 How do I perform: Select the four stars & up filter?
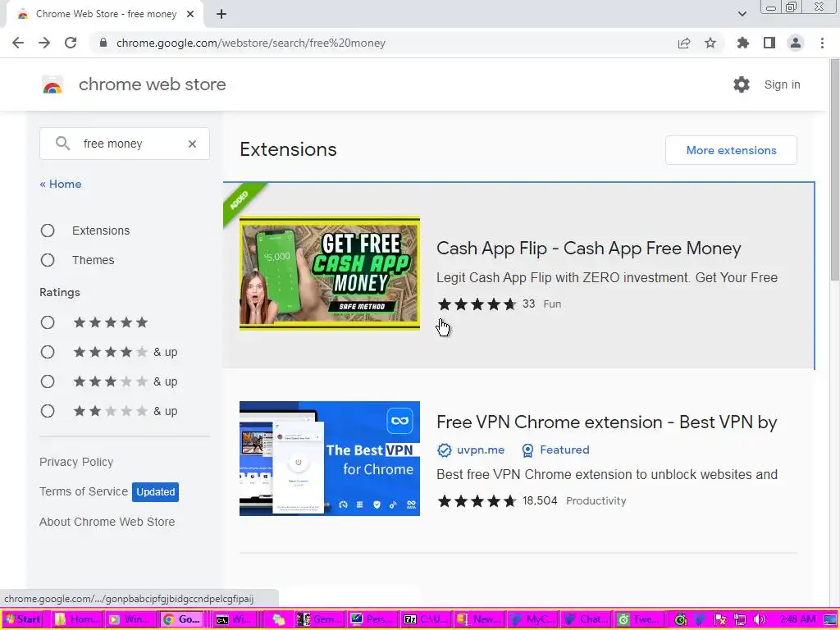click(48, 352)
